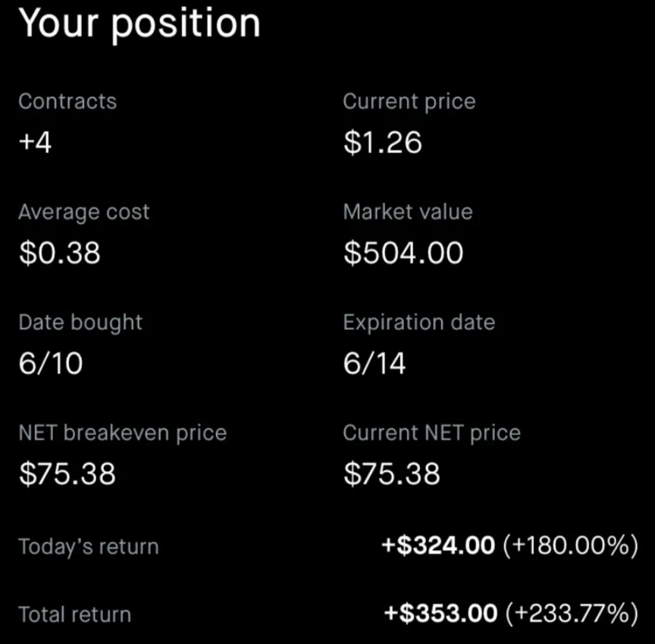
Task: Click the Average cost label
Action: (x=83, y=212)
